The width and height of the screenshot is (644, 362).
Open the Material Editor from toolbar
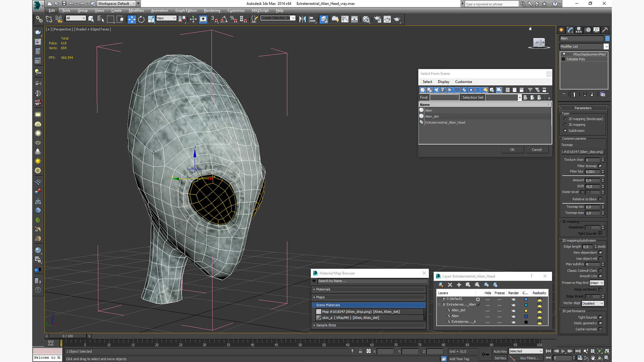pos(366,19)
